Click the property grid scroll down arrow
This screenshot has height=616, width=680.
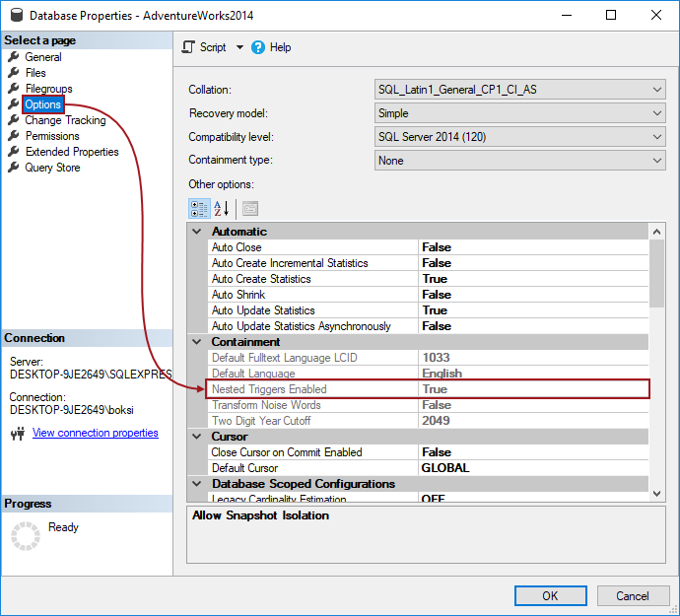pos(657,494)
